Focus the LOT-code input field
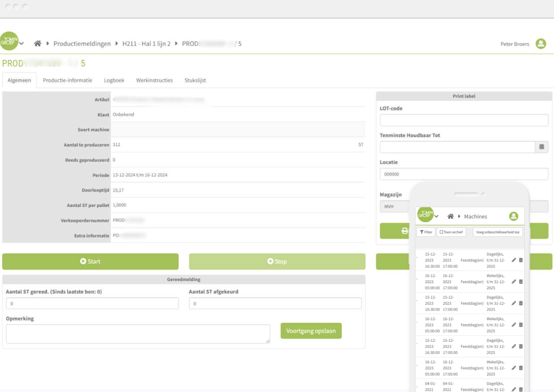The height and width of the screenshot is (392, 554). 463,120
